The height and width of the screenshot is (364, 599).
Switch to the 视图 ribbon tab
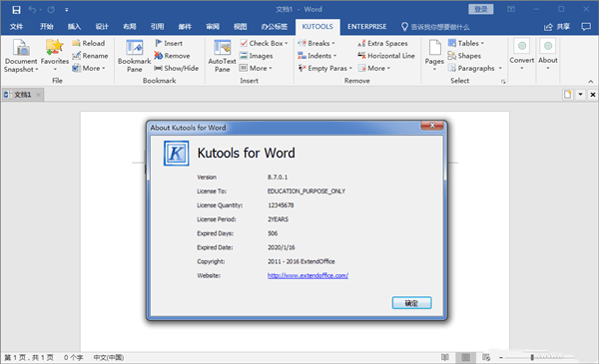coord(241,27)
